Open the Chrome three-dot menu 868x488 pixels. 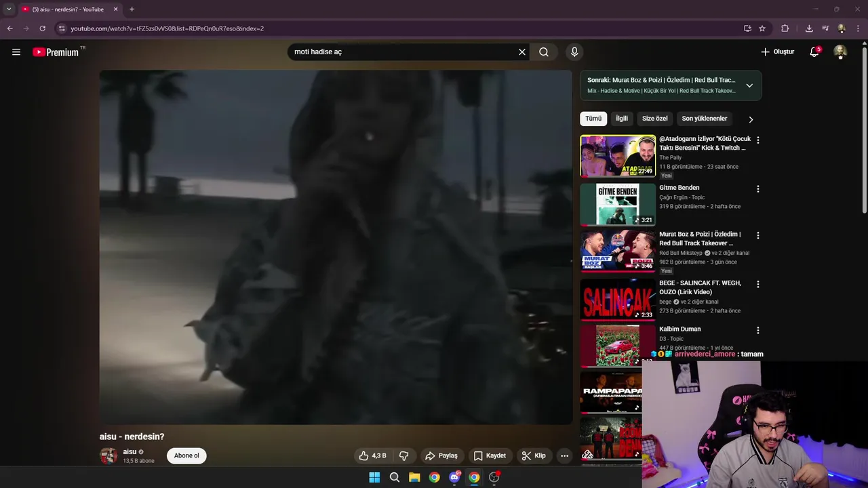coord(859,28)
